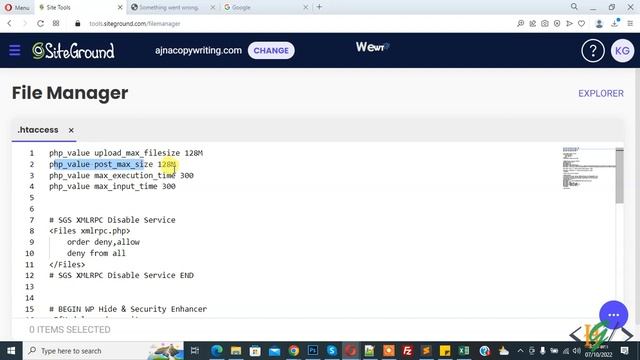Close the .htaccess editor tab
Screen dimensions: 640x360
[x=71, y=130]
